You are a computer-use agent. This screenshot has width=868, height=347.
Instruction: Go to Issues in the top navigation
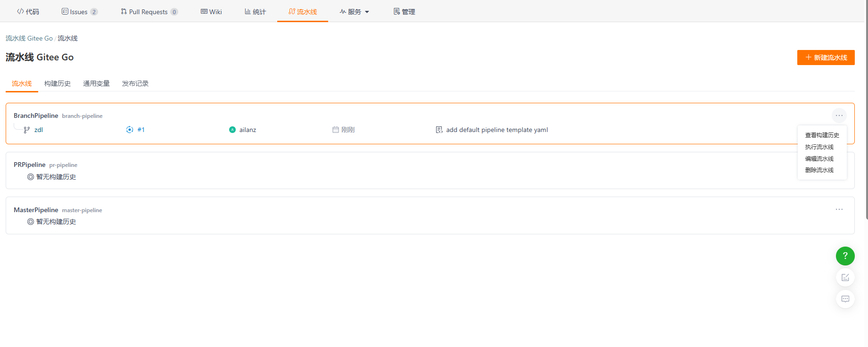coord(79,12)
